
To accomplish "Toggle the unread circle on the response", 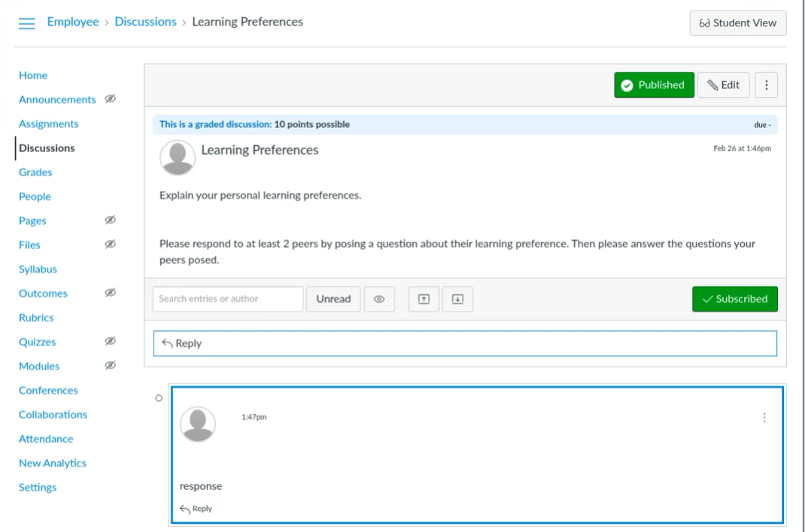I will coord(158,398).
